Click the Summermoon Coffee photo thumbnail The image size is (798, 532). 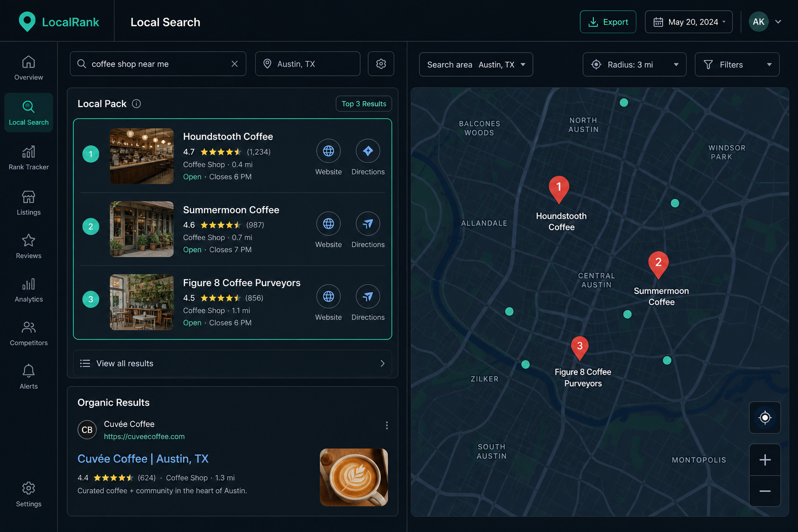[142, 229]
